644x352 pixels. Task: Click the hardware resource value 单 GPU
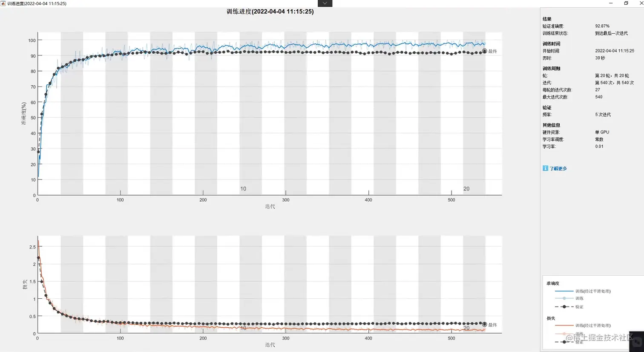[x=602, y=133]
